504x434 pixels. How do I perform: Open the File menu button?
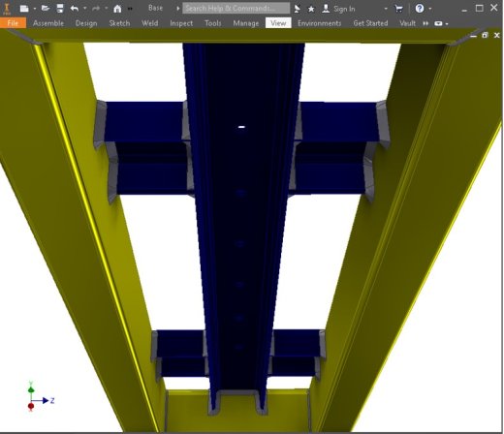point(13,23)
